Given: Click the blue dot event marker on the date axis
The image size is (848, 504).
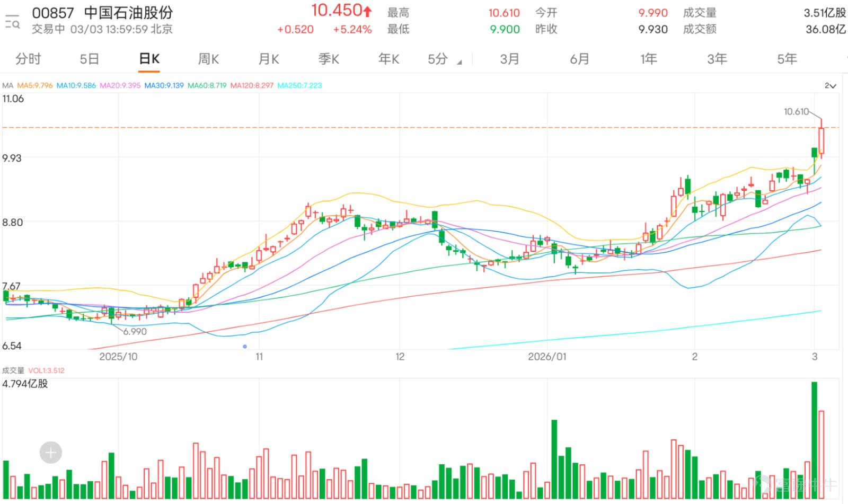Looking at the screenshot, I should (x=245, y=347).
